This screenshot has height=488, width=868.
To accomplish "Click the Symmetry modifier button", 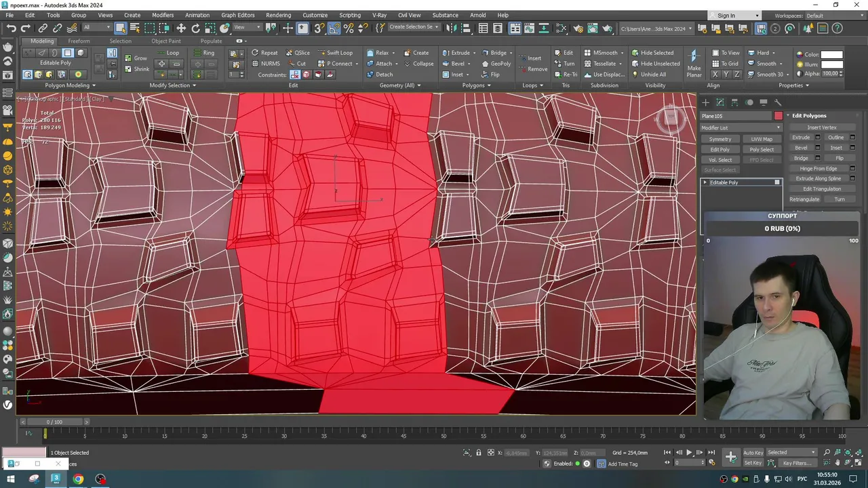I will click(720, 139).
